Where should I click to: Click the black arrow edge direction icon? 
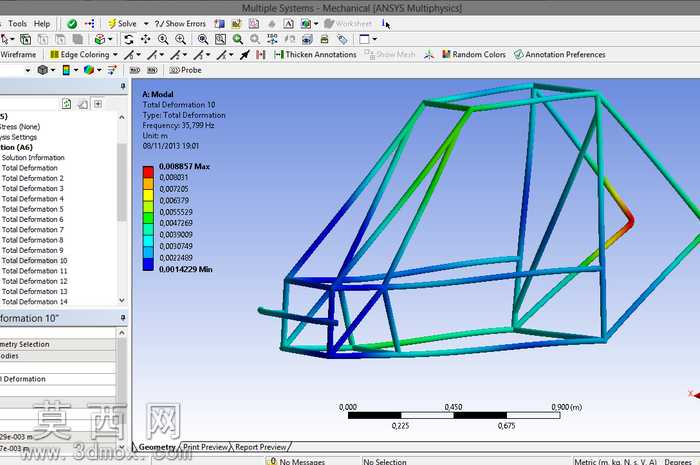coord(244,54)
